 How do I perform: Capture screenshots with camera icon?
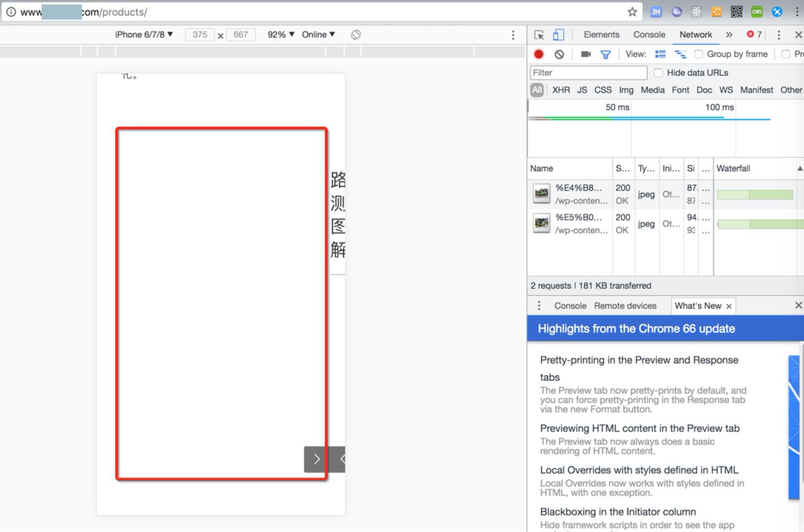586,54
